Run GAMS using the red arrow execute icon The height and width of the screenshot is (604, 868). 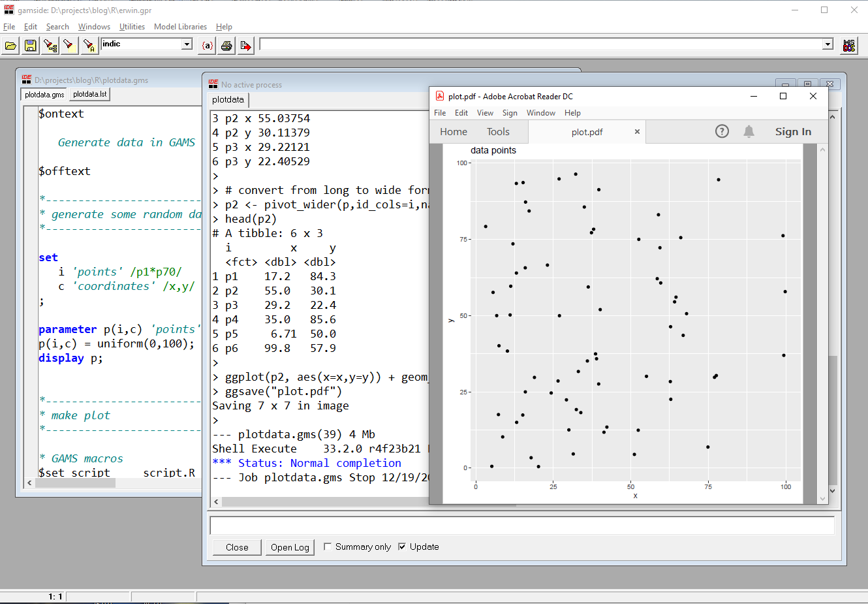(245, 44)
